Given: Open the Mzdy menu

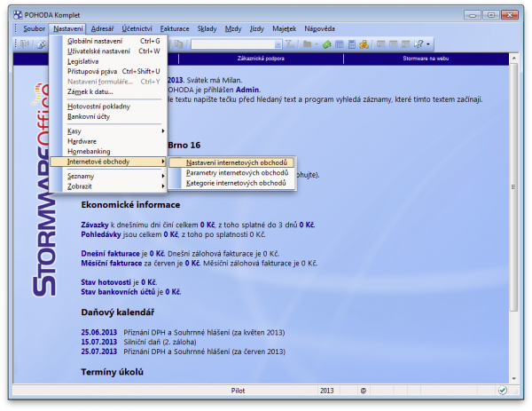Looking at the screenshot, I should tap(233, 29).
